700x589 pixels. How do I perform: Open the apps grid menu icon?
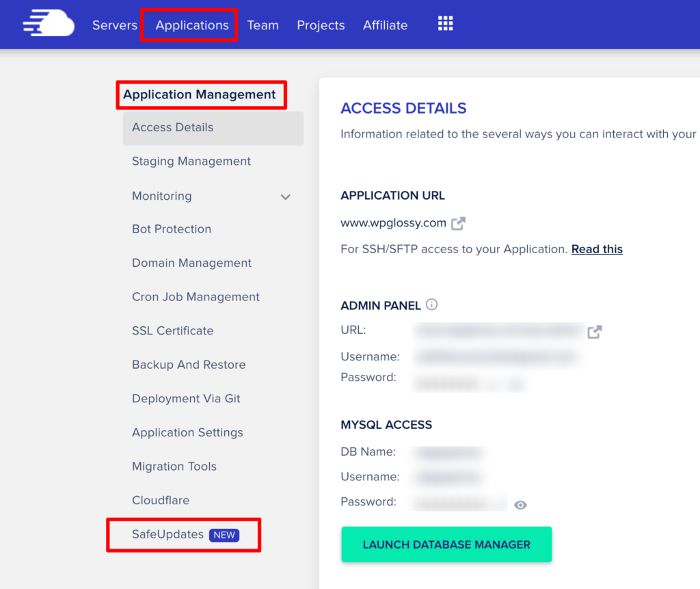(445, 23)
